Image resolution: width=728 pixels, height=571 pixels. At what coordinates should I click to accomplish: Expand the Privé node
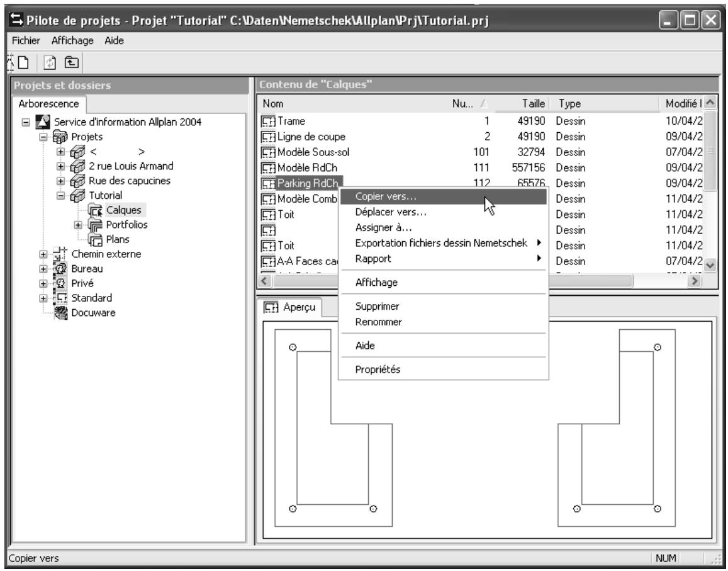(x=43, y=284)
